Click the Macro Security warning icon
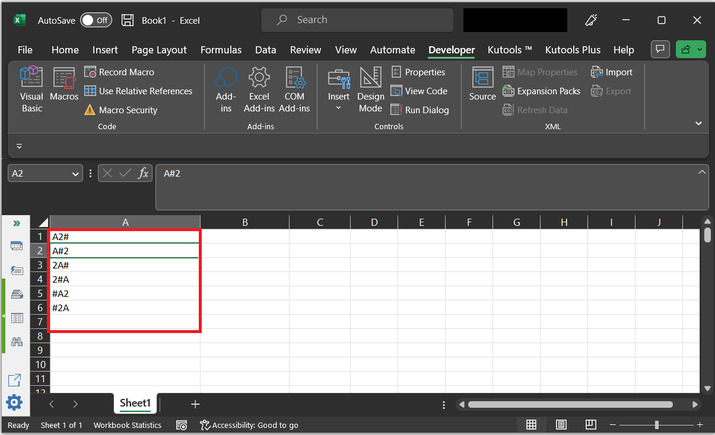Image resolution: width=715 pixels, height=435 pixels. pos(90,110)
